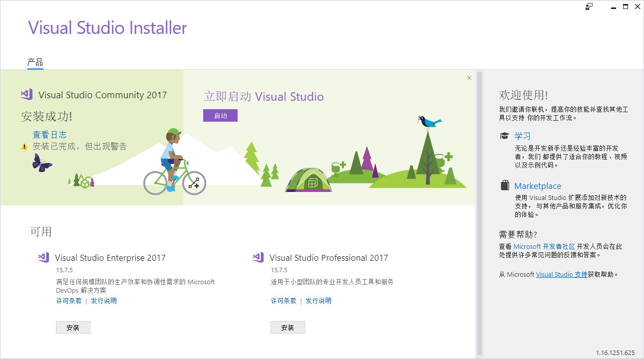
Task: Click 安装已完成，但出现警告 message
Action: [80, 146]
